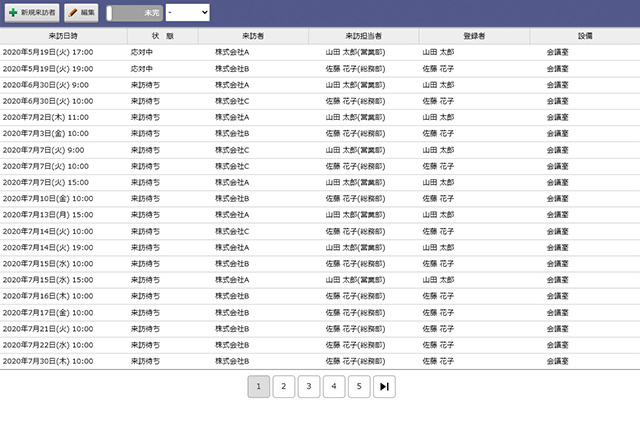The height and width of the screenshot is (426, 640).
Task: Sort by 来訪担当者 column header
Action: [x=364, y=36]
